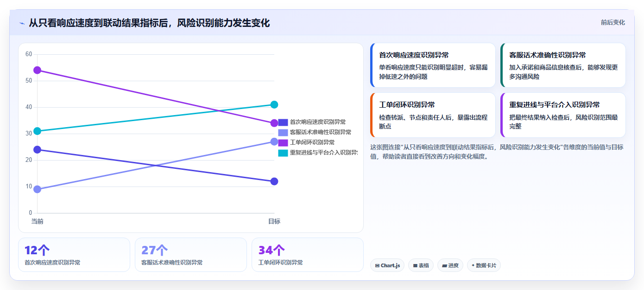Click the cyan data point at 41 on 目标
644x290 pixels.
click(x=274, y=104)
